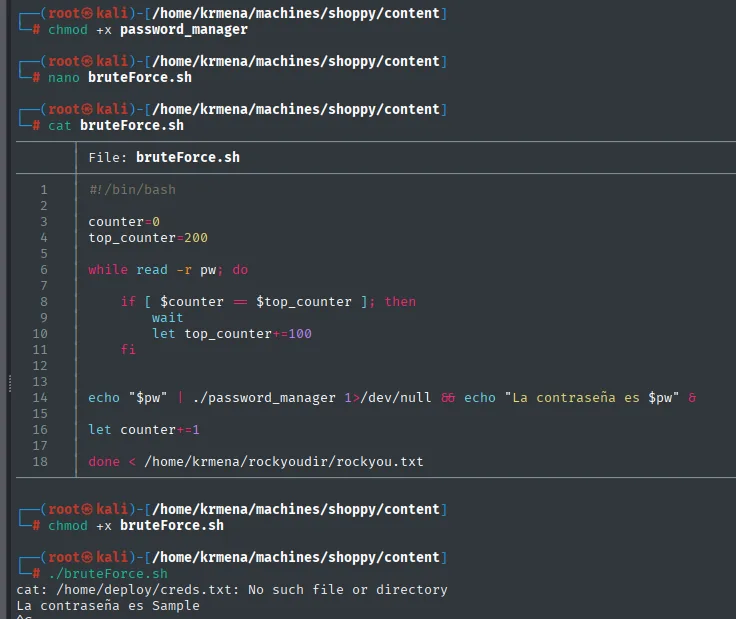The height and width of the screenshot is (619, 736).
Task: Click the 'nano bruteForce.sh' command
Action: point(120,77)
